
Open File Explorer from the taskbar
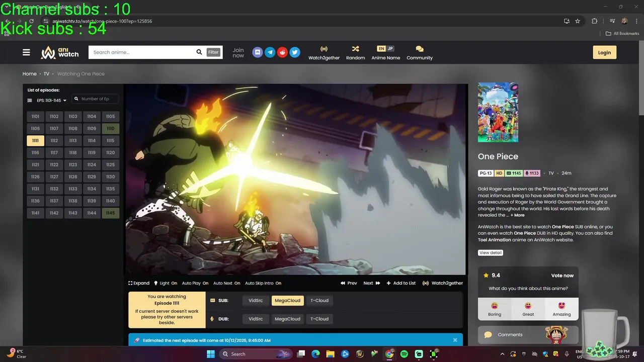click(x=330, y=354)
